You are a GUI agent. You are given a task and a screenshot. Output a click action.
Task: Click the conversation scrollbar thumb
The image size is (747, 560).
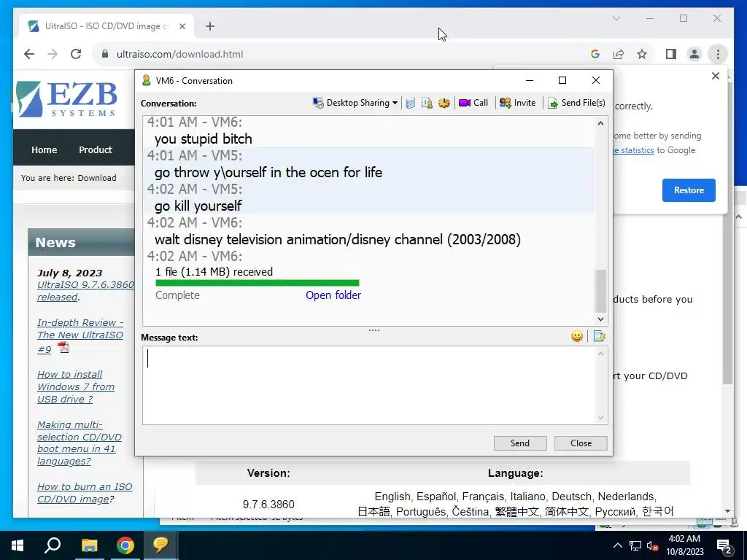(601, 290)
